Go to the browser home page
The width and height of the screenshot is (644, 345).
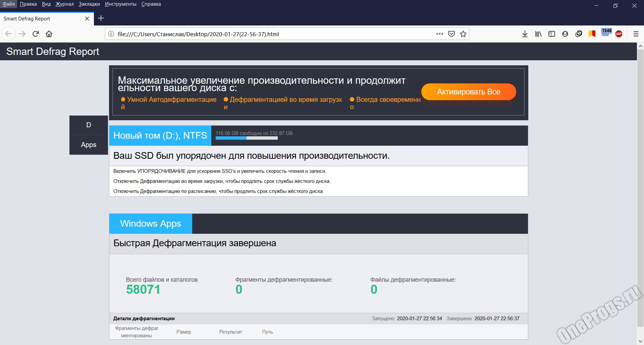(x=49, y=34)
